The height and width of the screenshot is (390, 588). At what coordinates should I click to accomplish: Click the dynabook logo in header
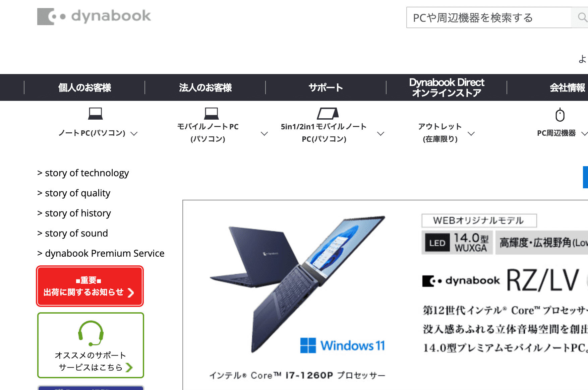click(x=94, y=16)
